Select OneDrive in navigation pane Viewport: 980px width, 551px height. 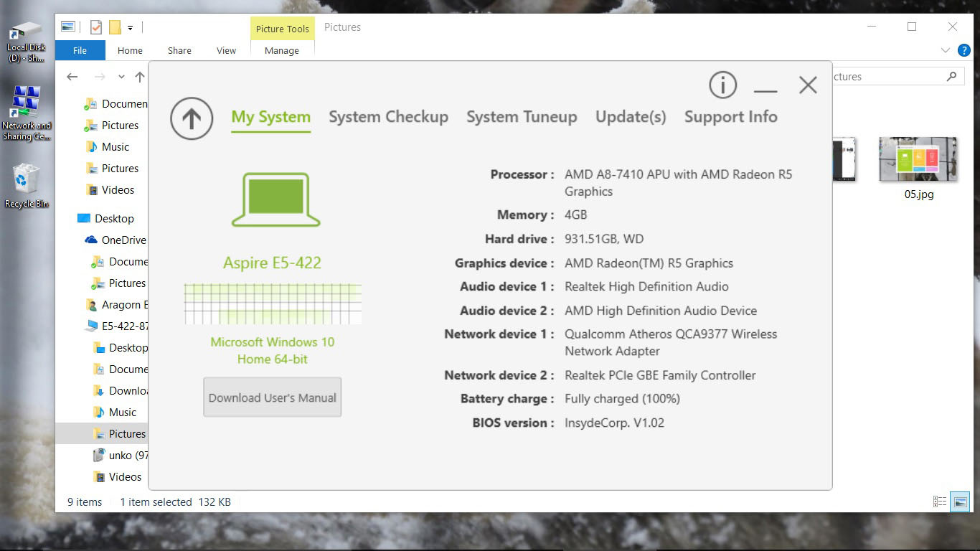[123, 240]
